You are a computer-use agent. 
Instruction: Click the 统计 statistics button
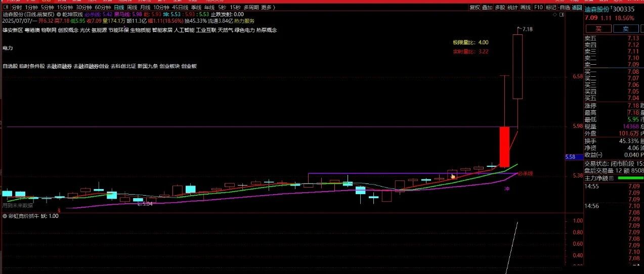pos(513,8)
